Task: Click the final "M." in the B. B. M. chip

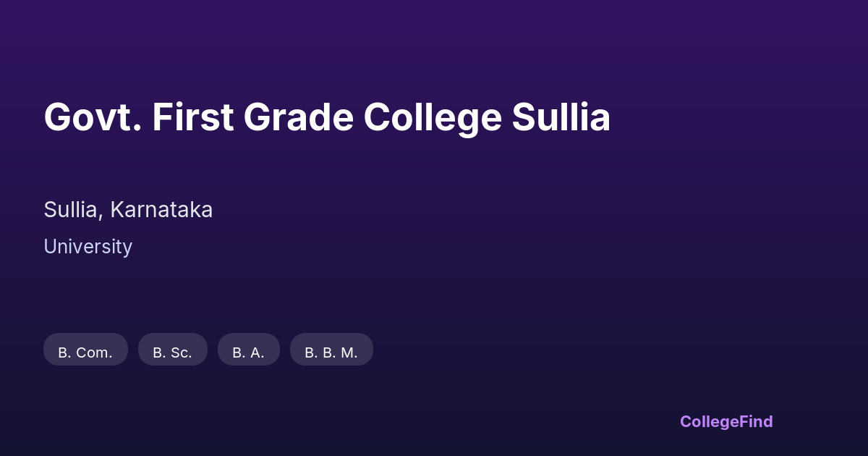Action: pyautogui.click(x=349, y=352)
